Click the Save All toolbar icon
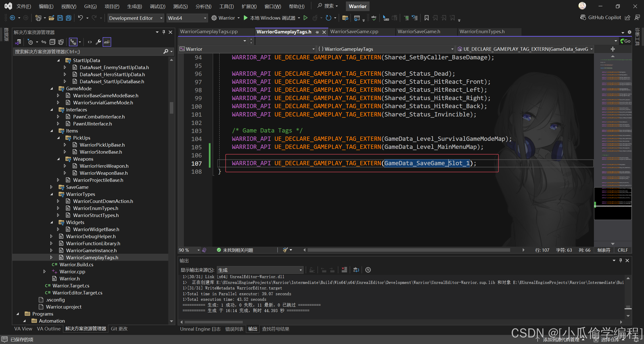 pos(68,18)
